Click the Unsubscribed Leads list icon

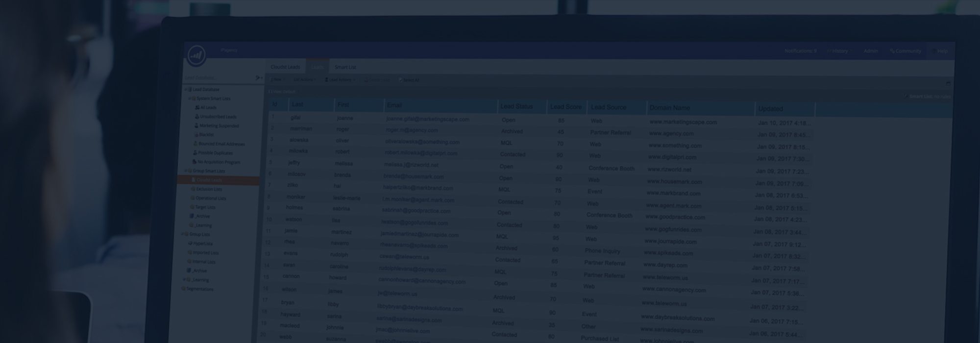pyautogui.click(x=197, y=117)
